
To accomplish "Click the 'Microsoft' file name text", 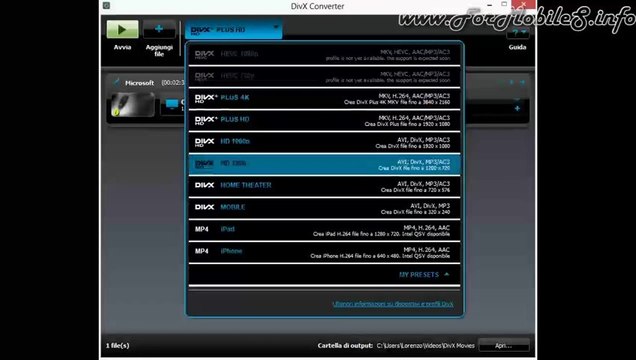I will [140, 83].
